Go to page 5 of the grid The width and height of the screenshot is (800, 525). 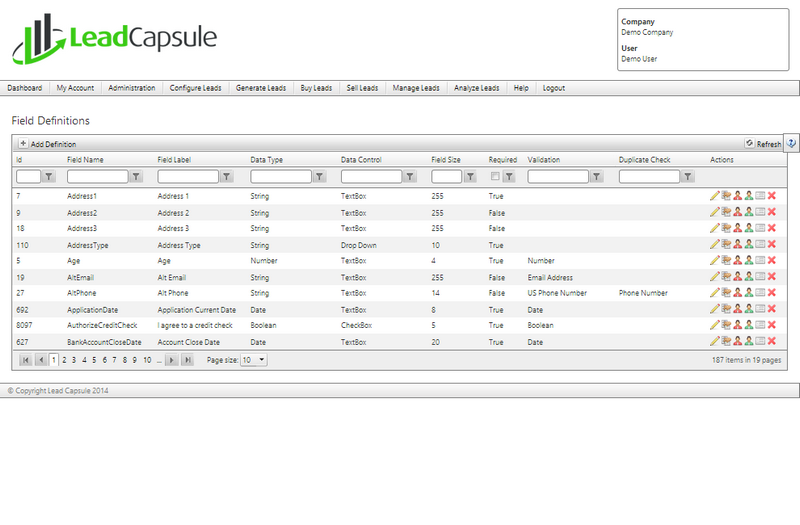tap(94, 360)
